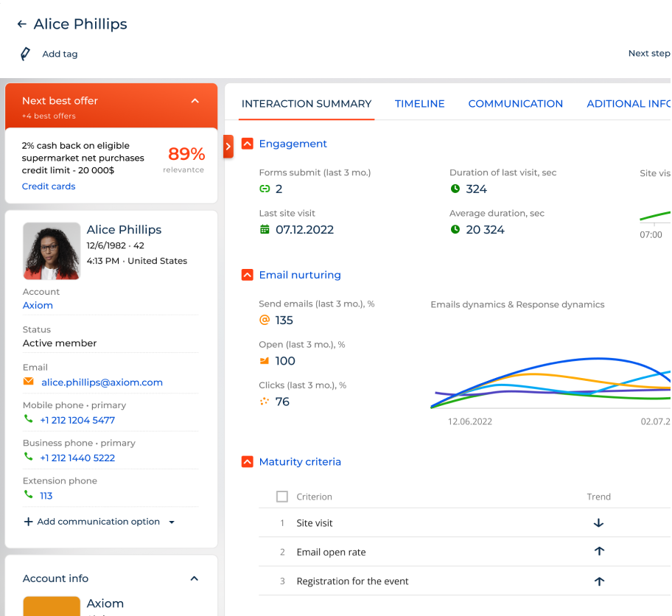The image size is (672, 616).
Task: Click the red arrow on the left panel edge
Action: pyautogui.click(x=228, y=147)
